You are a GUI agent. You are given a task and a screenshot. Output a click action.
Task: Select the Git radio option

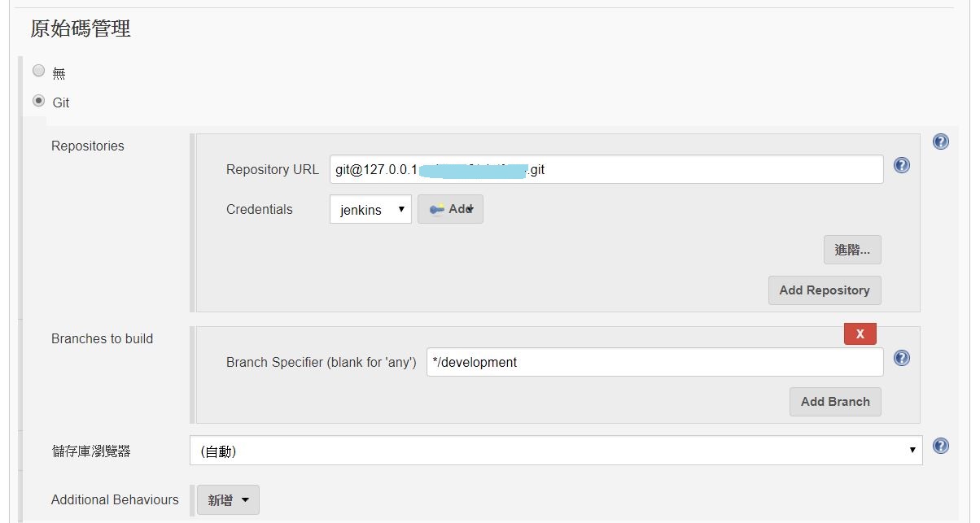point(38,101)
